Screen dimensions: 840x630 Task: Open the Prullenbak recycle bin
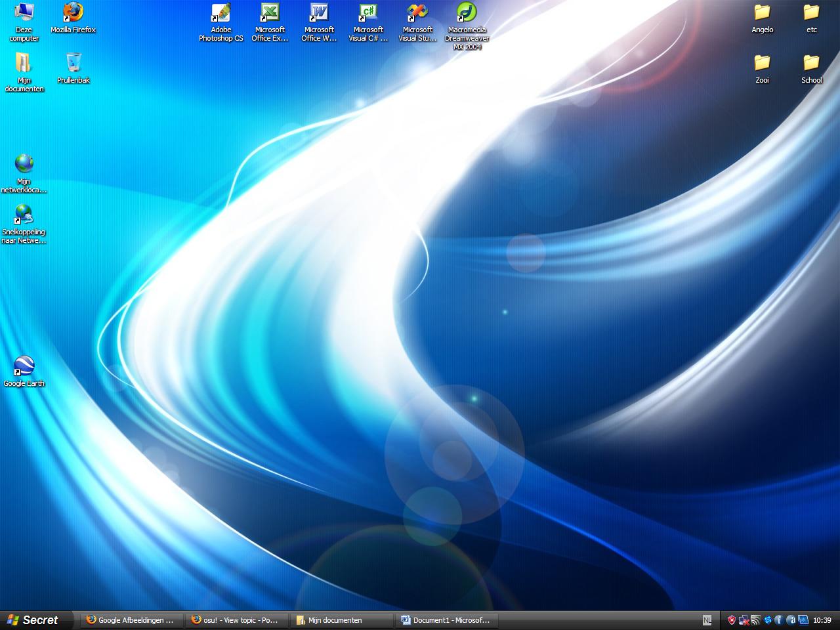click(73, 68)
